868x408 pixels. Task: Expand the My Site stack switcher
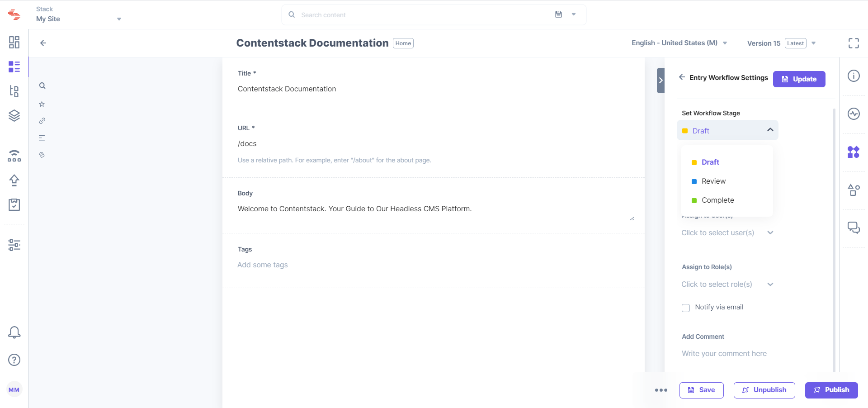point(119,19)
